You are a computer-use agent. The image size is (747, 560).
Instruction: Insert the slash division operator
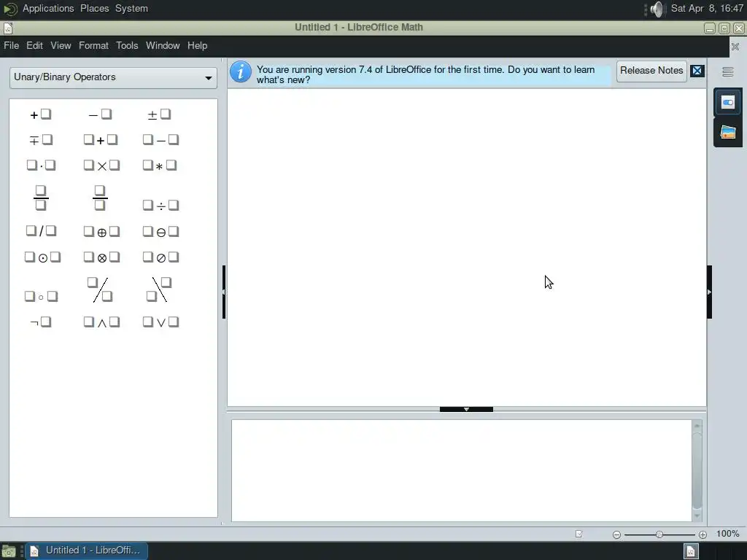41,231
